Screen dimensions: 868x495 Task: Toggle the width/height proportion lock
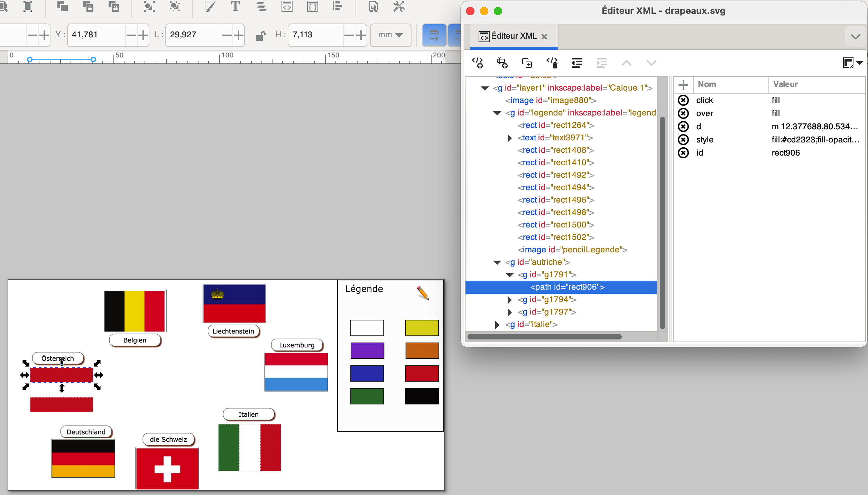click(260, 35)
